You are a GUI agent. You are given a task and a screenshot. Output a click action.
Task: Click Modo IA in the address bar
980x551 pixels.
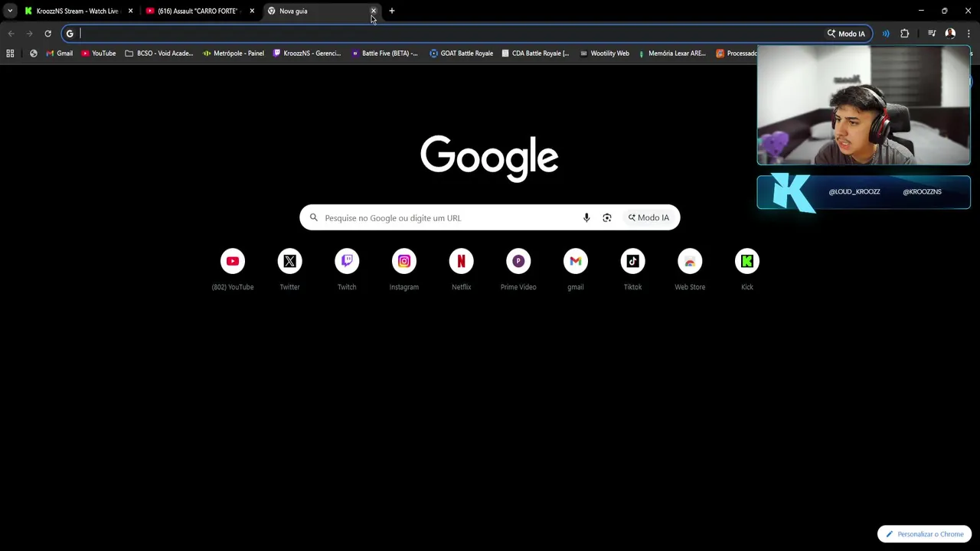(x=846, y=34)
